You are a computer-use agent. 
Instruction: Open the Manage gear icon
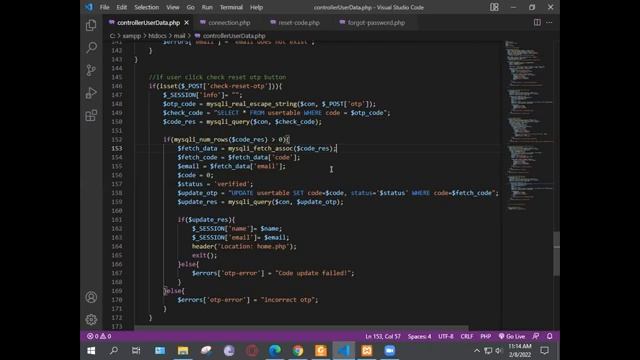pos(91,319)
